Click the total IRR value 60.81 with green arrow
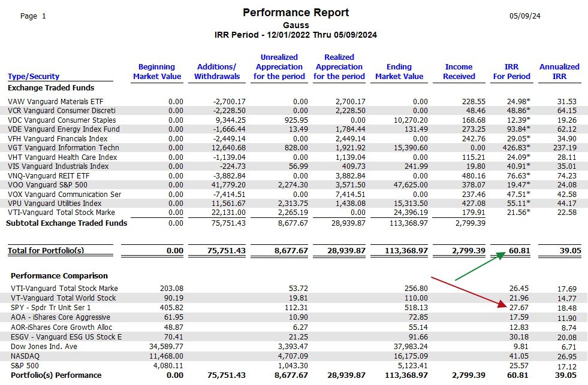The width and height of the screenshot is (588, 385). point(520,250)
